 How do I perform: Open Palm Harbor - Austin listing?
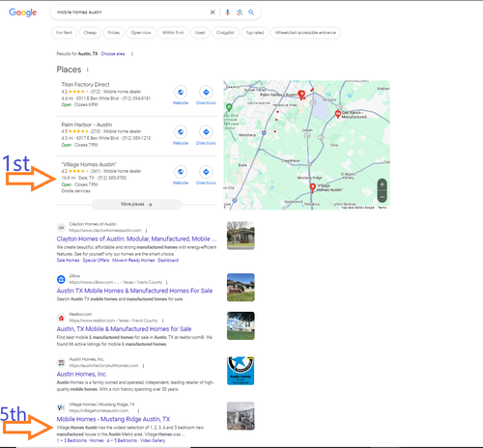click(x=87, y=125)
